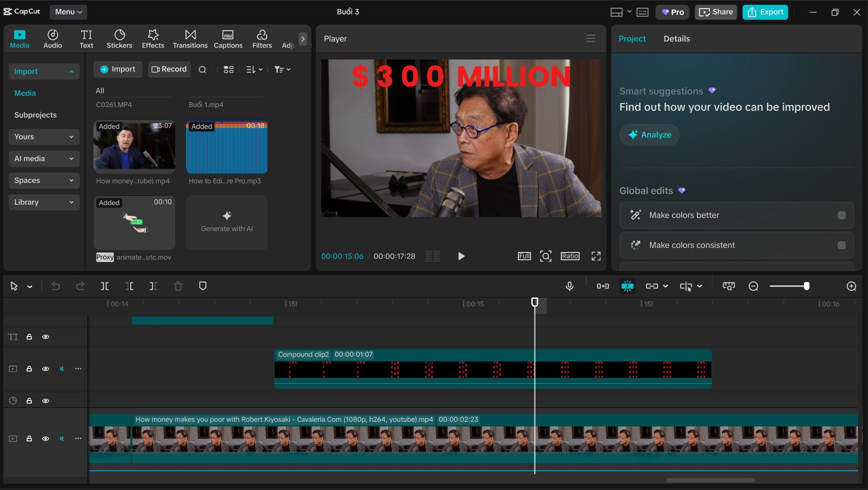Screen dimensions: 868x490
Task: Click the microphone voiceover record icon
Action: pyautogui.click(x=569, y=286)
